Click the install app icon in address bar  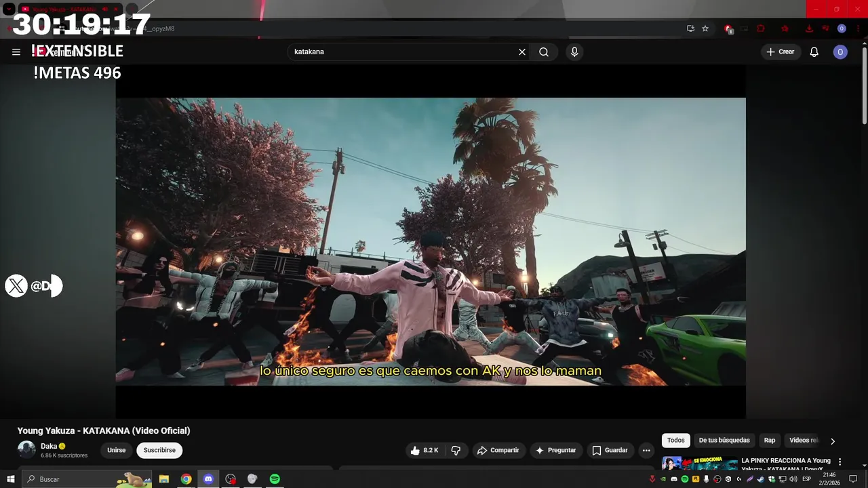point(690,28)
